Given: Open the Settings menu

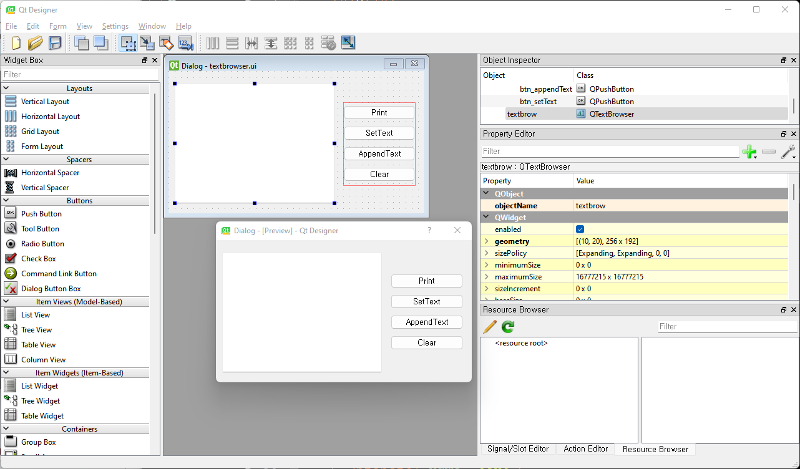Looking at the screenshot, I should coord(115,26).
